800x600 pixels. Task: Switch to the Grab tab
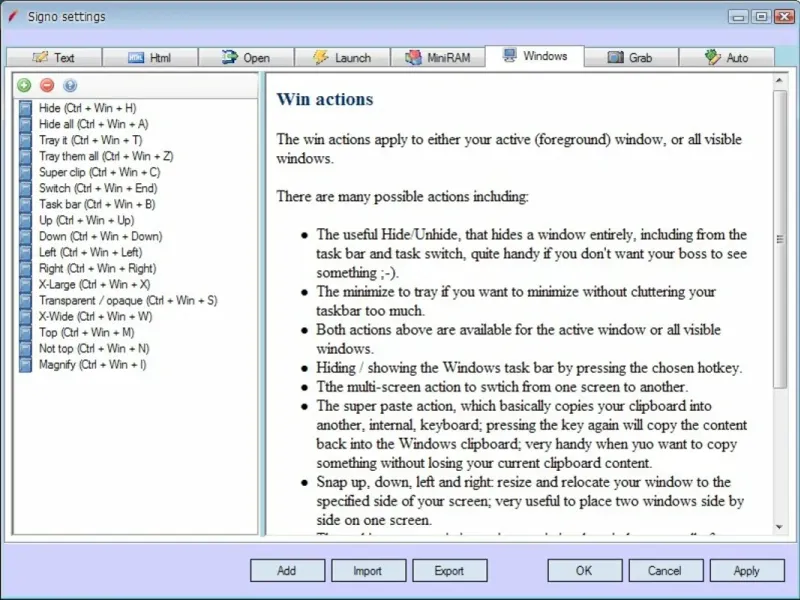631,58
